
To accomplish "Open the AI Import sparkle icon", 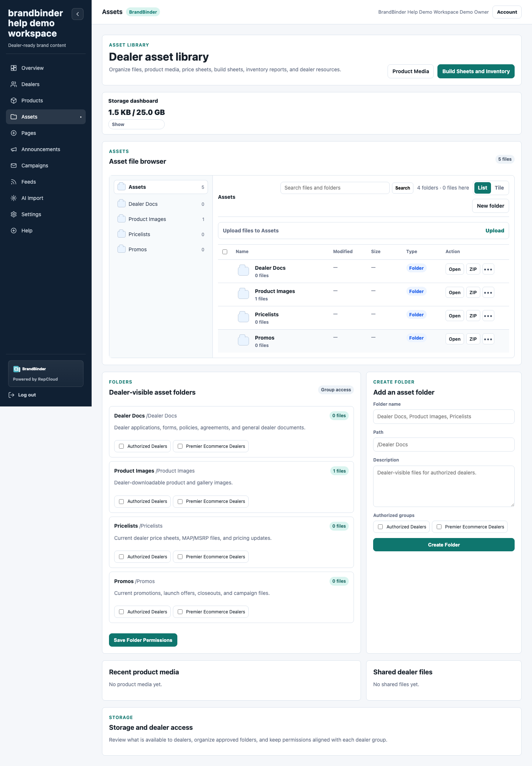I will 14,198.
